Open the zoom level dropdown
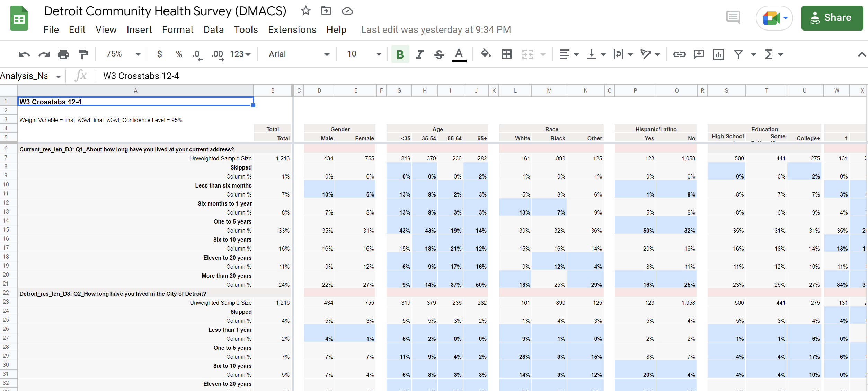868x391 pixels. (x=124, y=54)
